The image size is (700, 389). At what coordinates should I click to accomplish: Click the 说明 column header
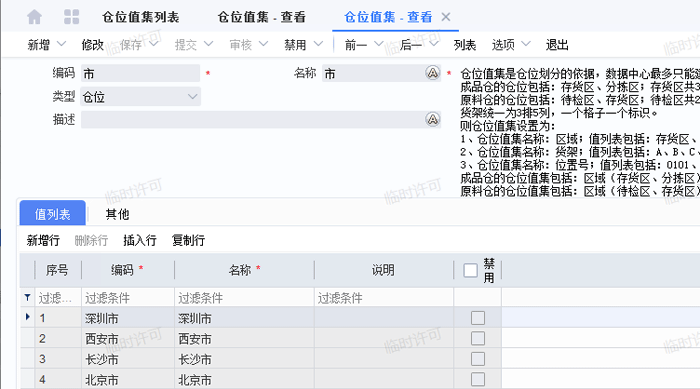[384, 270]
